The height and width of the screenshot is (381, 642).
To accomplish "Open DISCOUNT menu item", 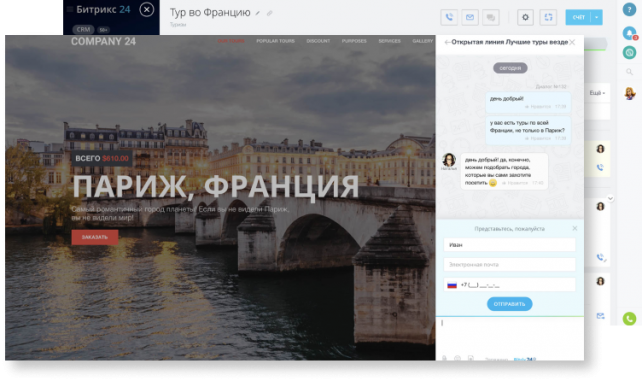I will coord(318,41).
